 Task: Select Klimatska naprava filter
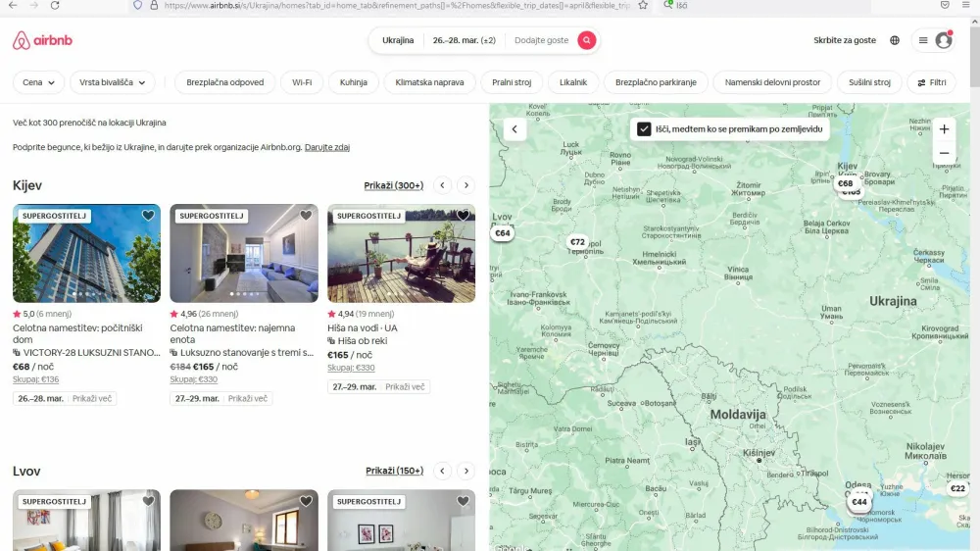[x=429, y=82]
